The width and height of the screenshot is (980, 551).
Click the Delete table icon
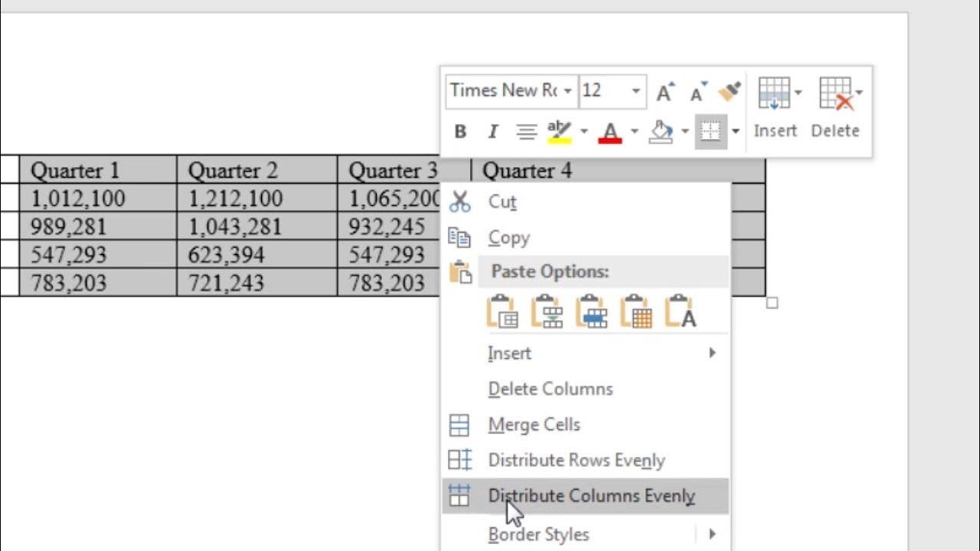[835, 93]
